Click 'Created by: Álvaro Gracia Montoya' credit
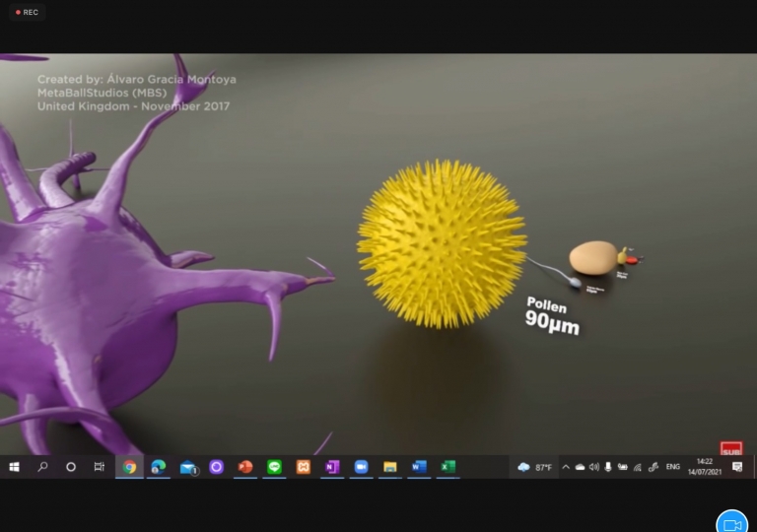 [x=137, y=79]
